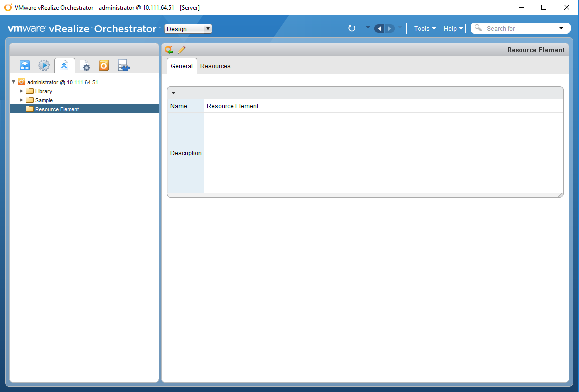Click the refresh icon in header
Image resolution: width=579 pixels, height=392 pixels.
pos(352,29)
